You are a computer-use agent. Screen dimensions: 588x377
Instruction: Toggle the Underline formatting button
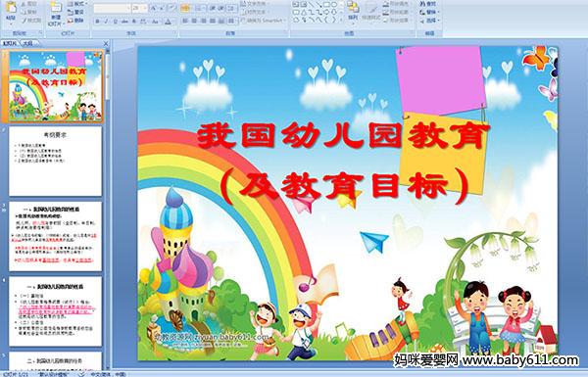115,22
